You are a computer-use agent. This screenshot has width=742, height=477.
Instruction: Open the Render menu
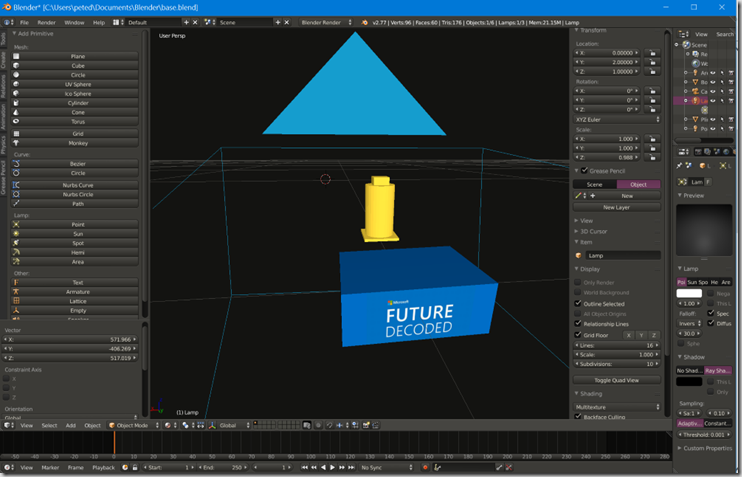point(46,22)
